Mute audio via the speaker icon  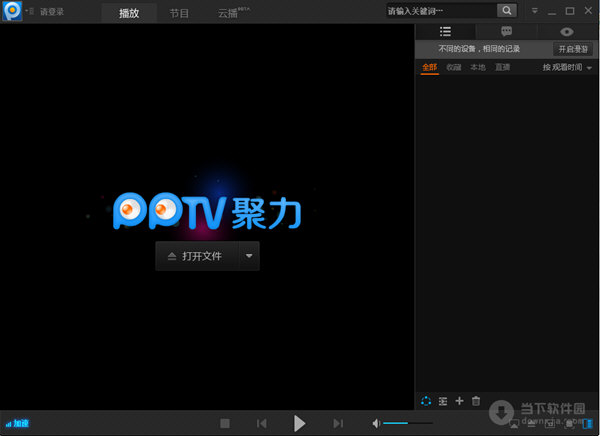point(376,423)
